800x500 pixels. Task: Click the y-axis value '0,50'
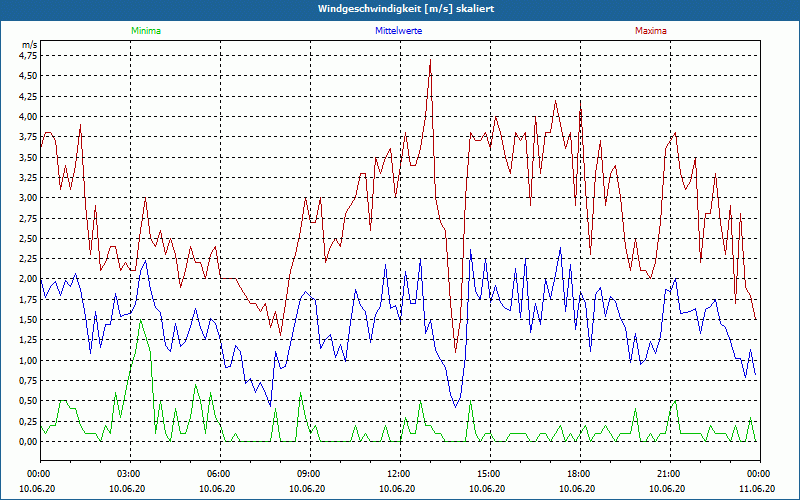[x=30, y=401]
